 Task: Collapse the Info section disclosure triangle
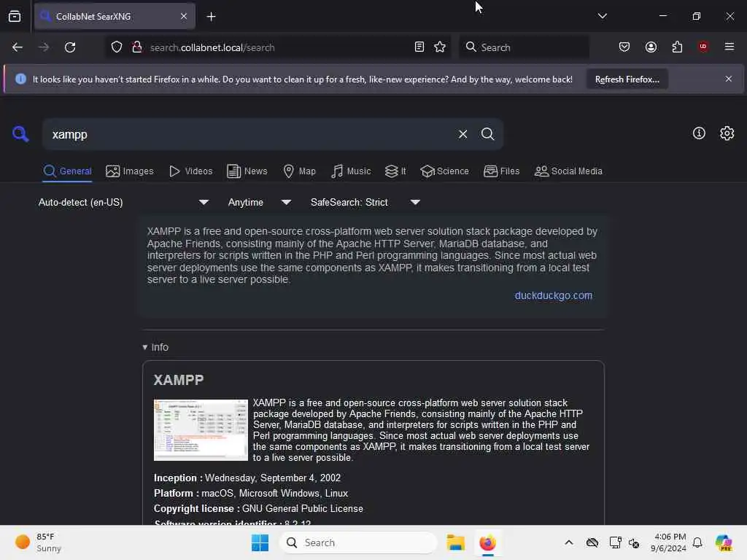click(x=145, y=348)
